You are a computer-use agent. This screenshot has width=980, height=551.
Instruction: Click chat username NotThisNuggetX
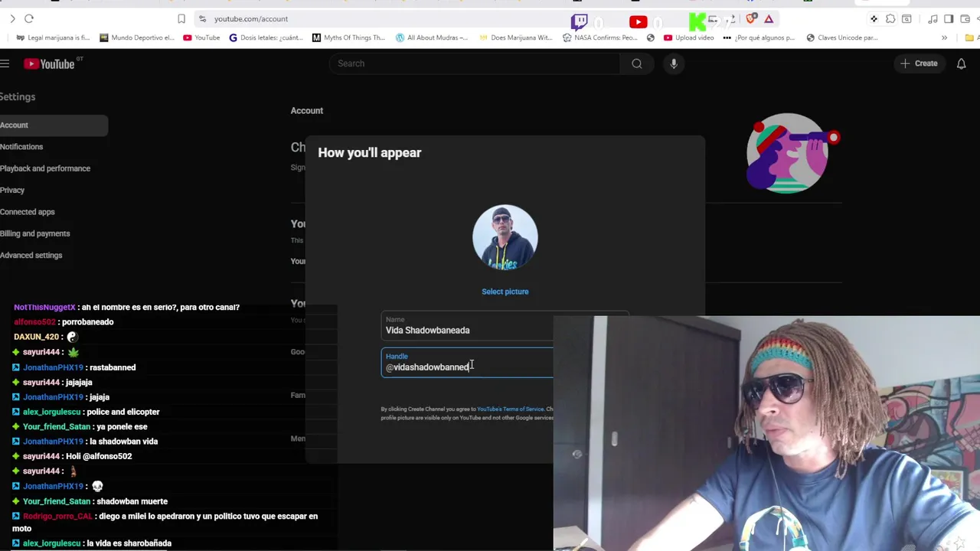tap(44, 307)
